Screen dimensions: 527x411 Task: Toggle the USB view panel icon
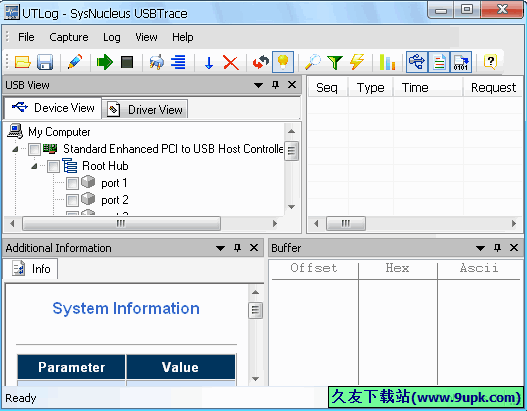pos(417,62)
